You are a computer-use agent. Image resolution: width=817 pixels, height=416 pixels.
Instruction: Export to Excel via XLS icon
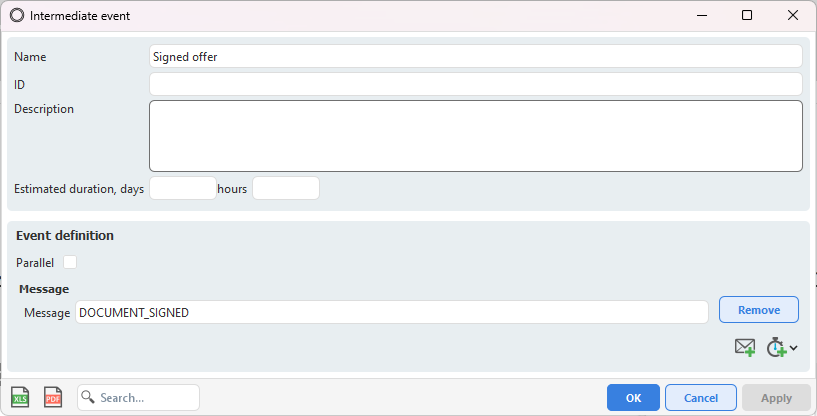(20, 397)
